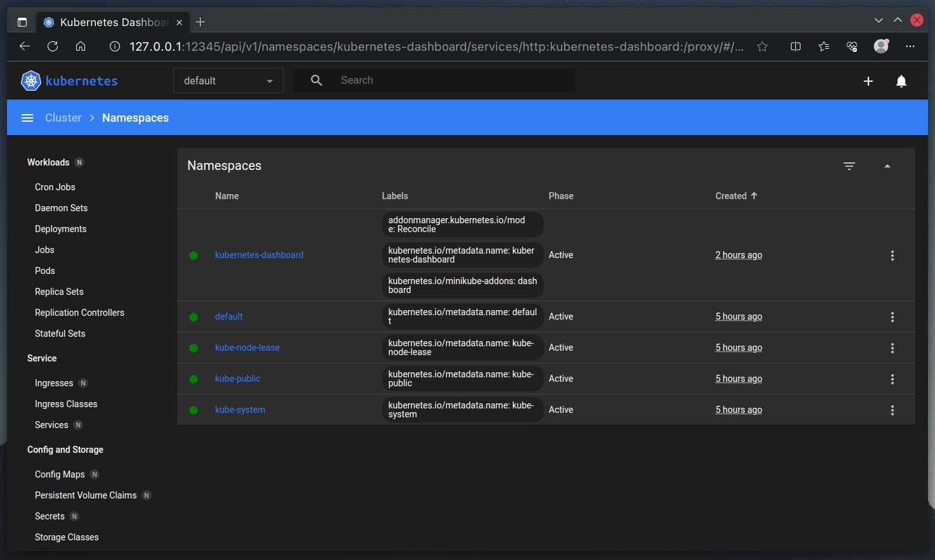
Task: Open the kube-public namespace link
Action: [x=237, y=379]
